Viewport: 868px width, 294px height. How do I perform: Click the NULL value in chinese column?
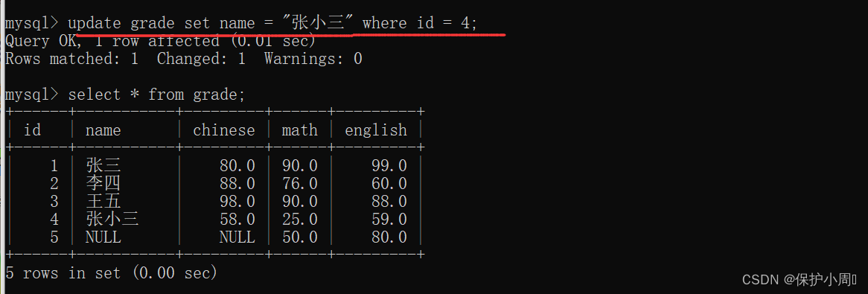pyautogui.click(x=237, y=237)
